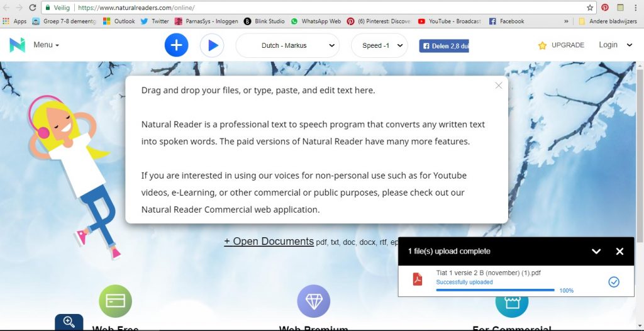This screenshot has height=331, width=644.
Task: Click the Pinterest extension icon
Action: [605, 8]
